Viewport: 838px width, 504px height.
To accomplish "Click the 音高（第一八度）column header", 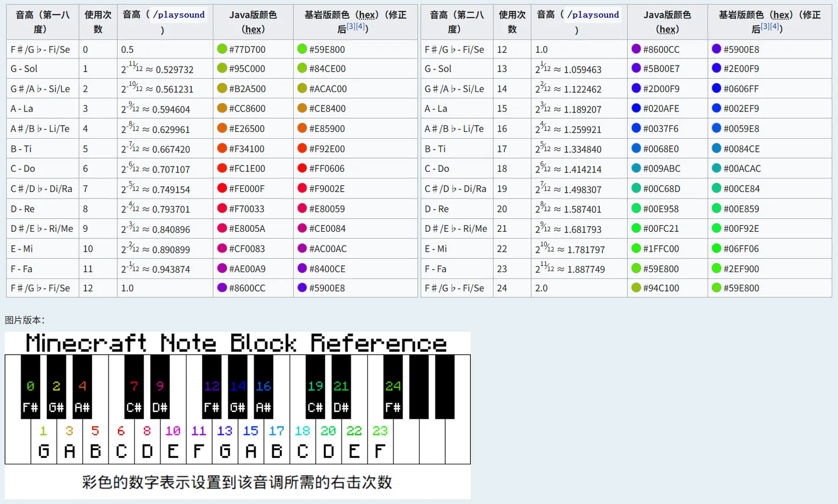I will point(42,22).
